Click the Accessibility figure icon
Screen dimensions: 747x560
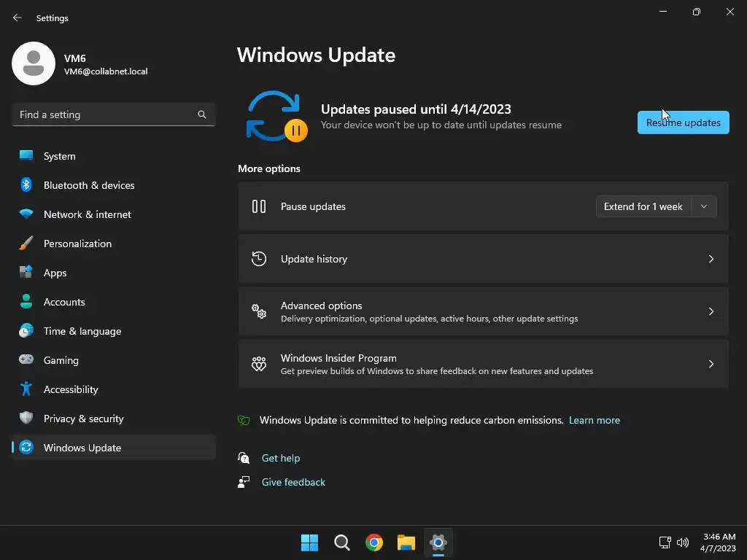click(26, 389)
